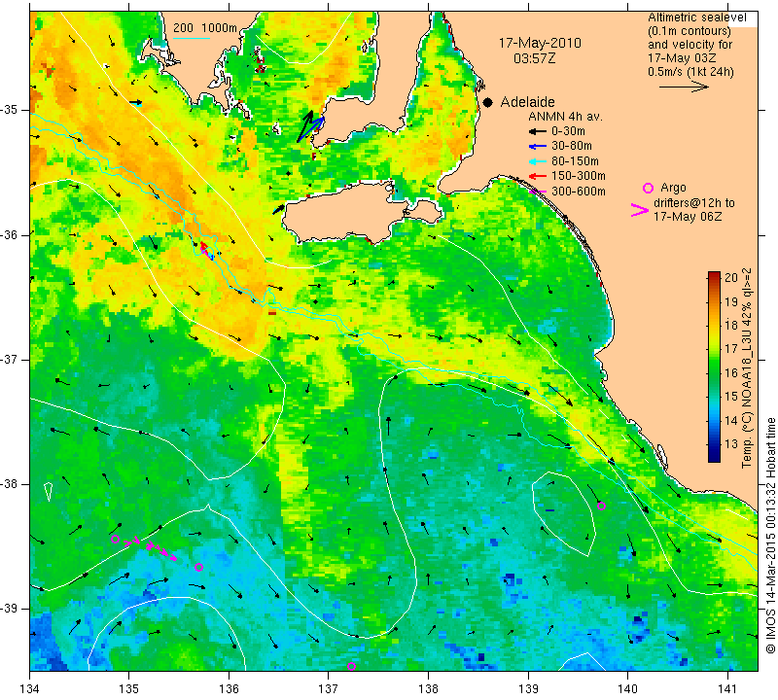Click the 17-May-2010 date text
Screen dimensions: 778x700
click(540, 43)
